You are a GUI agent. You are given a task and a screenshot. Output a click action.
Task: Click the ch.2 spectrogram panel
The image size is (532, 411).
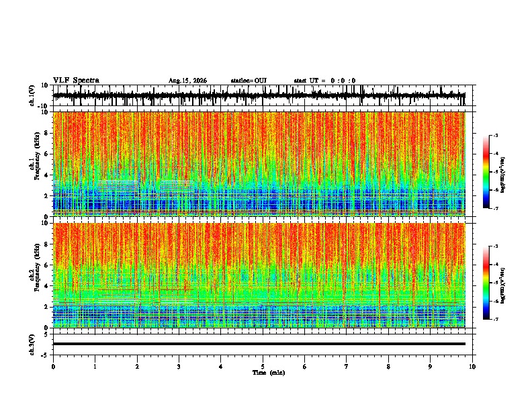[259, 275]
